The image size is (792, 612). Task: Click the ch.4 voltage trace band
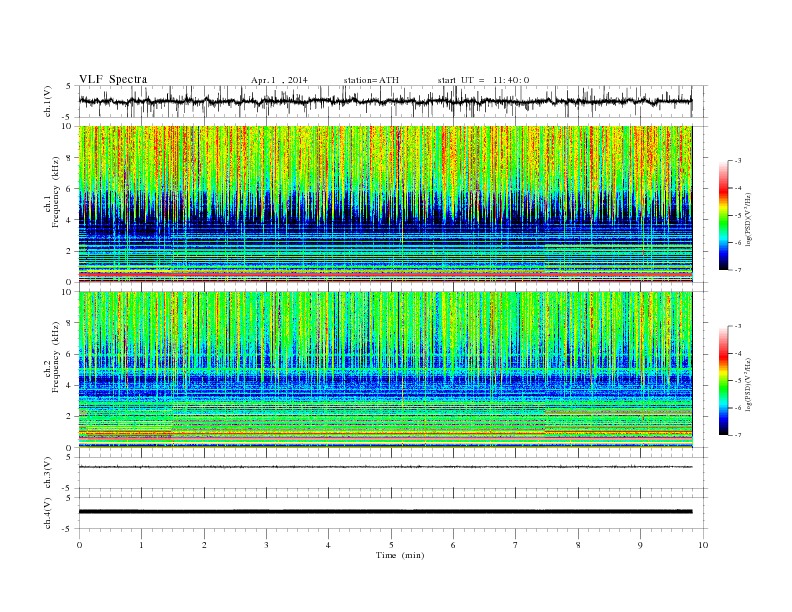click(x=385, y=512)
